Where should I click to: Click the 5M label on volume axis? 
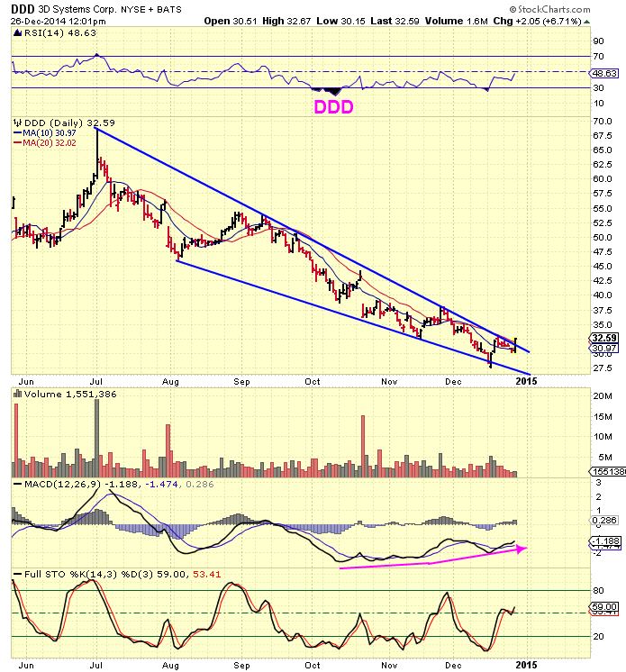(x=605, y=457)
